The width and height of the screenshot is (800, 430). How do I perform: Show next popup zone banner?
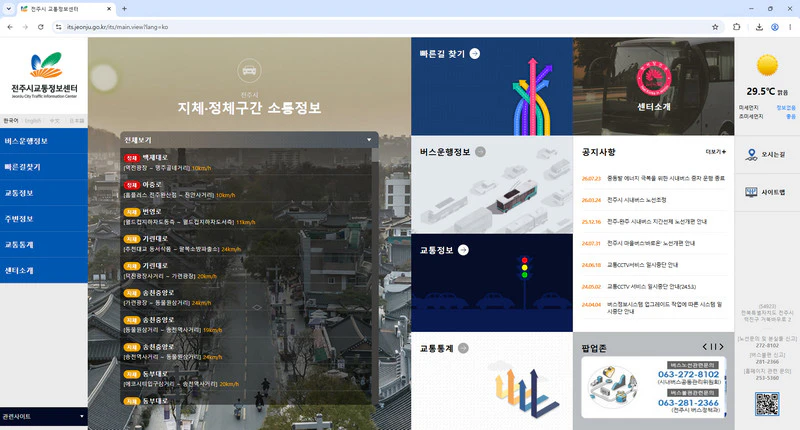(x=721, y=347)
